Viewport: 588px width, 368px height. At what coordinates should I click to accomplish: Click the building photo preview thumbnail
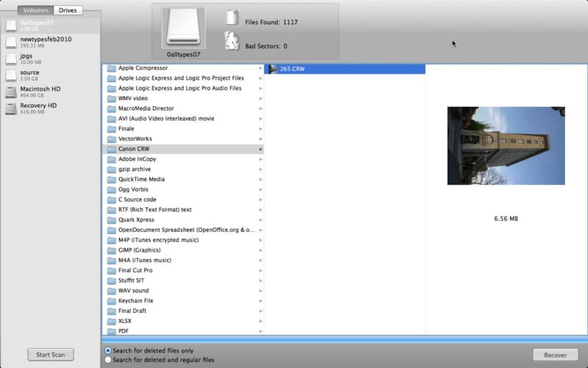click(x=506, y=146)
